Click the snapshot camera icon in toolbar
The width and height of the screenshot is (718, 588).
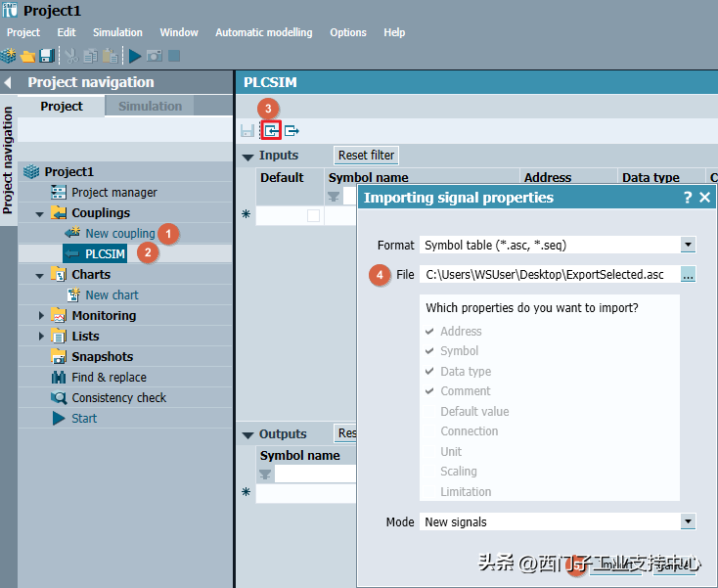click(155, 57)
